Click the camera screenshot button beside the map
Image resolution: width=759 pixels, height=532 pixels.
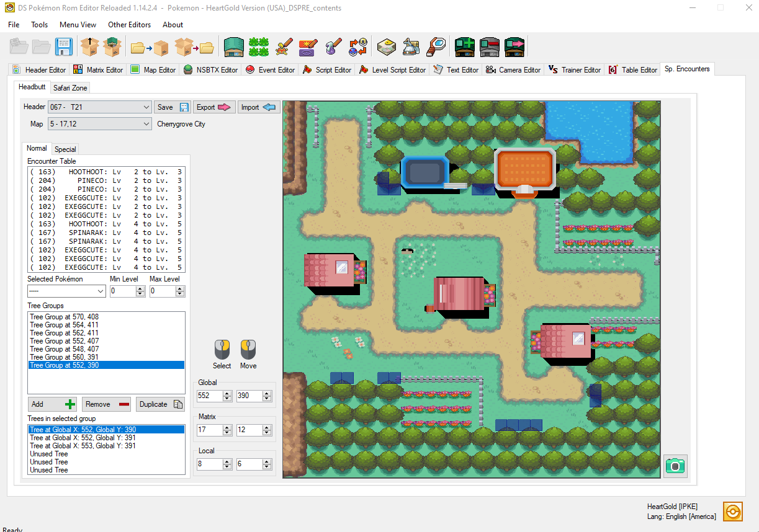tap(675, 466)
